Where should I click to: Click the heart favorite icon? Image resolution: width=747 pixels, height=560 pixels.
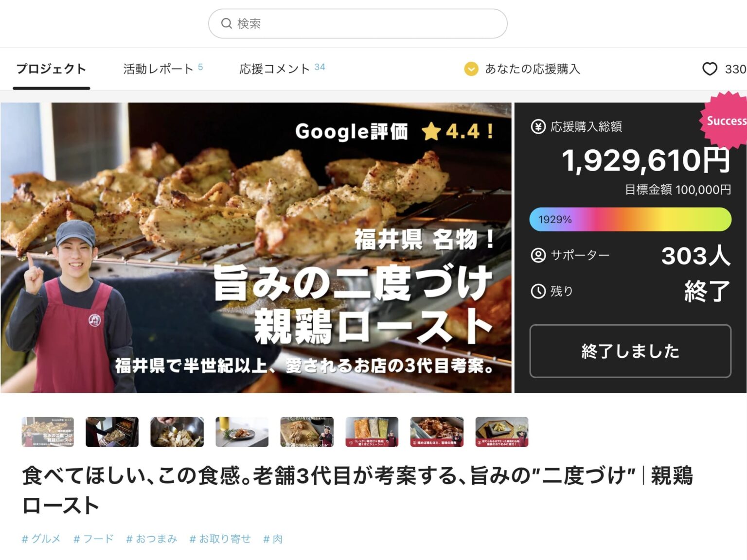[710, 69]
